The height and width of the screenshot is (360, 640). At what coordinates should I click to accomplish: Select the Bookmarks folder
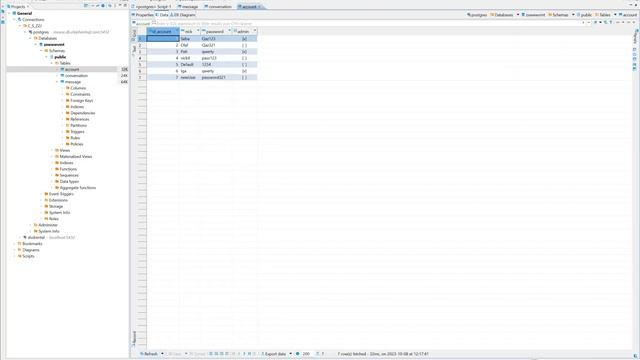[32, 244]
